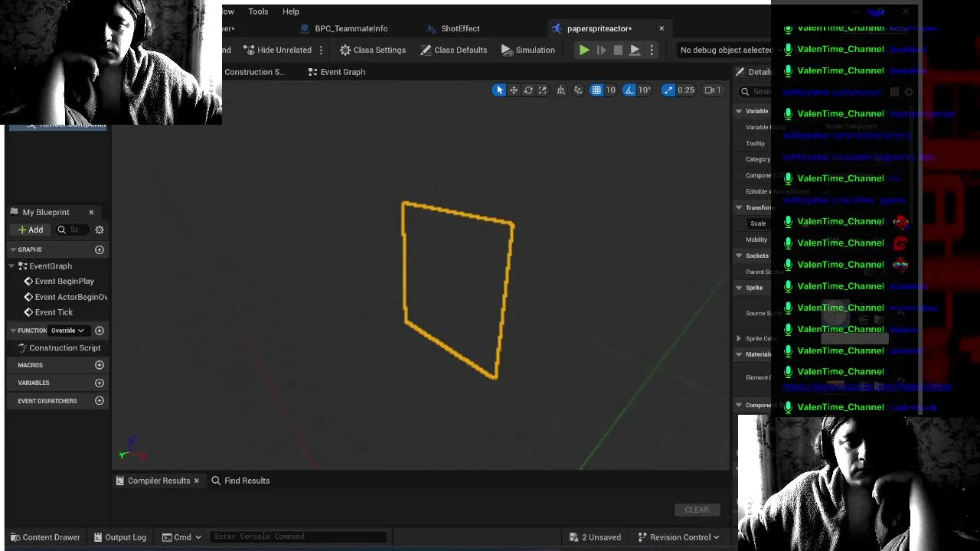This screenshot has width=980, height=551.
Task: Add a new function with plus icon
Action: [100, 331]
